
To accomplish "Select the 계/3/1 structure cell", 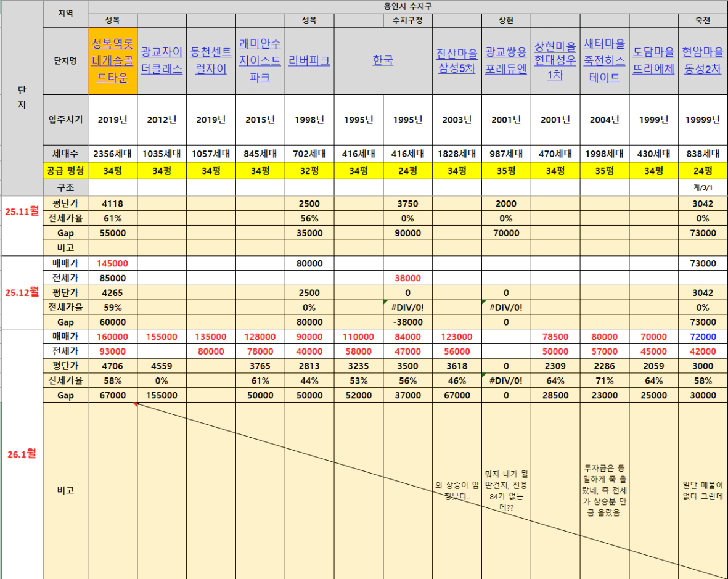I will tap(703, 187).
